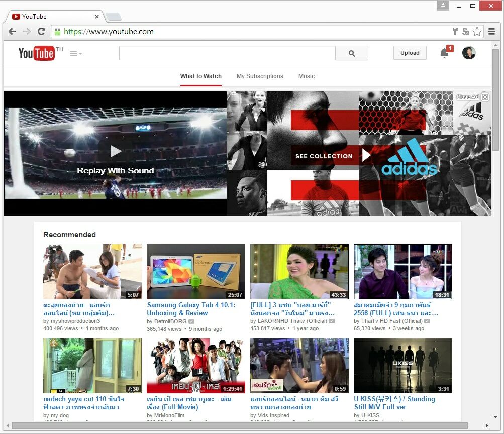Switch to My Subscriptions tab
The width and height of the screenshot is (504, 434).
click(260, 76)
